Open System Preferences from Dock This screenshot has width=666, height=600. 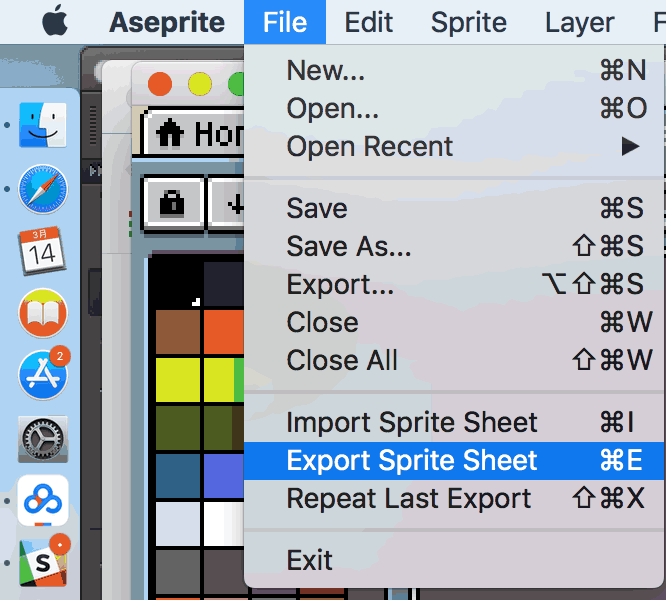point(43,439)
